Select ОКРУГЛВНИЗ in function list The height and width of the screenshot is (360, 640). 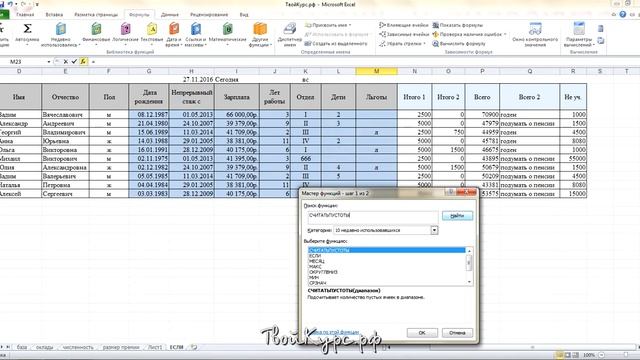(x=387, y=272)
